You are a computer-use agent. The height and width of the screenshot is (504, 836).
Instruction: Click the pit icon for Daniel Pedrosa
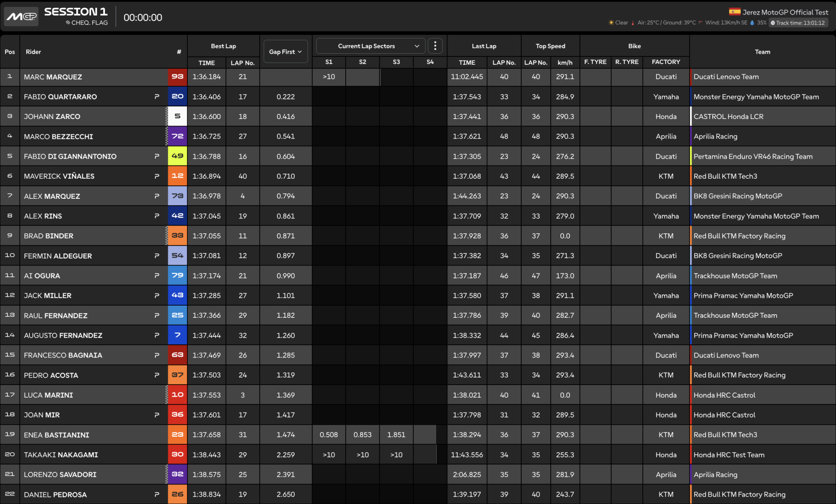tap(157, 494)
